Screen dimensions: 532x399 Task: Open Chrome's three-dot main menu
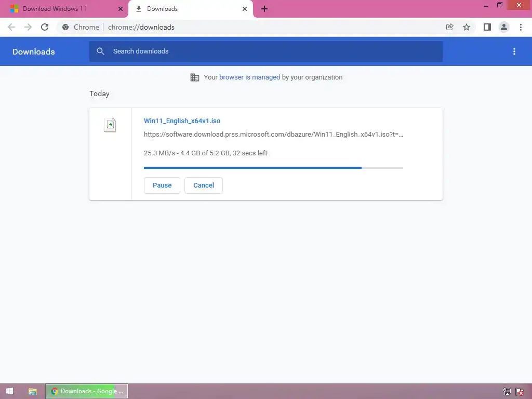pos(521,27)
